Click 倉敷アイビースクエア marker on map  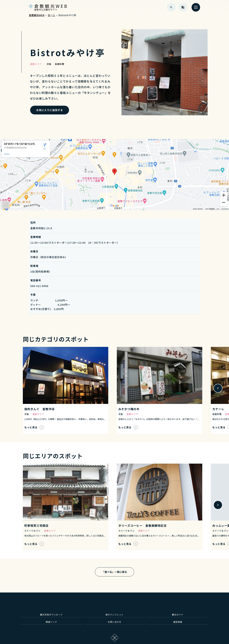145,201
